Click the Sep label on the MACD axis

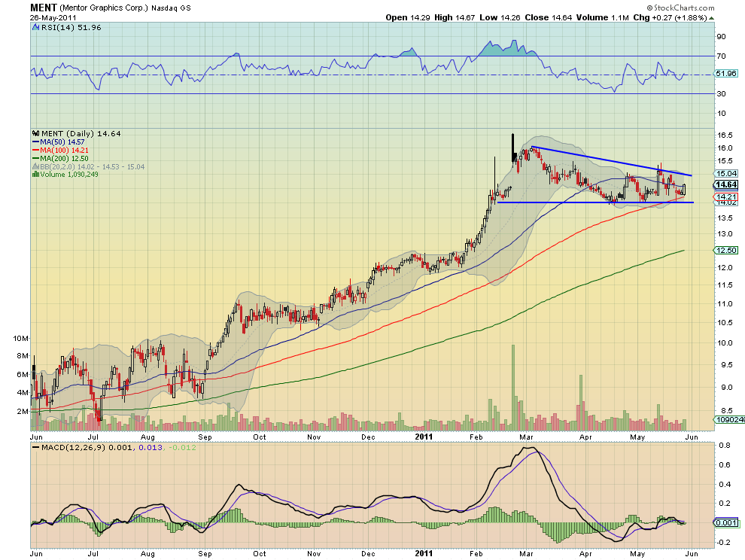coord(205,553)
